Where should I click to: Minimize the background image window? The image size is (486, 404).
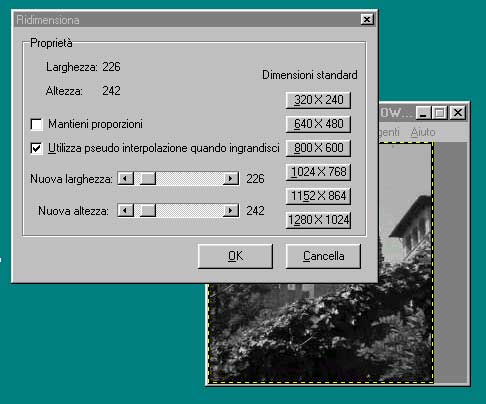[424, 113]
